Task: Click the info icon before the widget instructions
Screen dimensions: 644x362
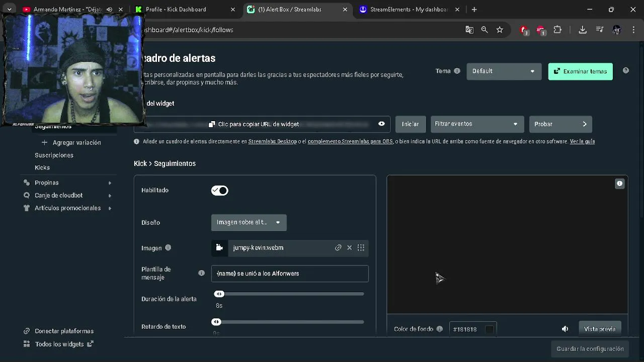Action: (136, 141)
